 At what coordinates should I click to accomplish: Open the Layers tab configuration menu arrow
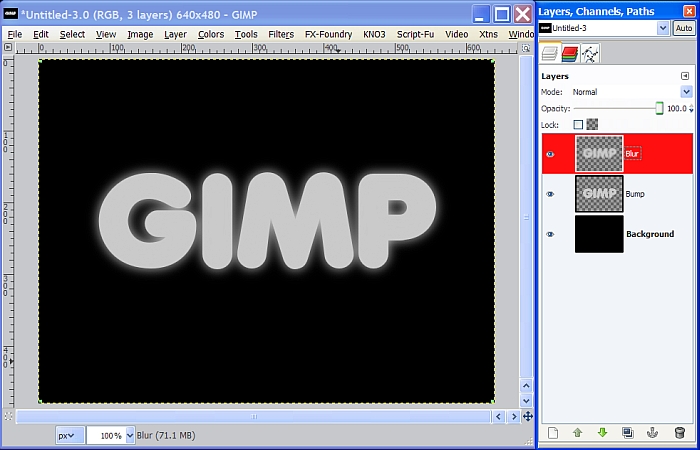click(685, 76)
